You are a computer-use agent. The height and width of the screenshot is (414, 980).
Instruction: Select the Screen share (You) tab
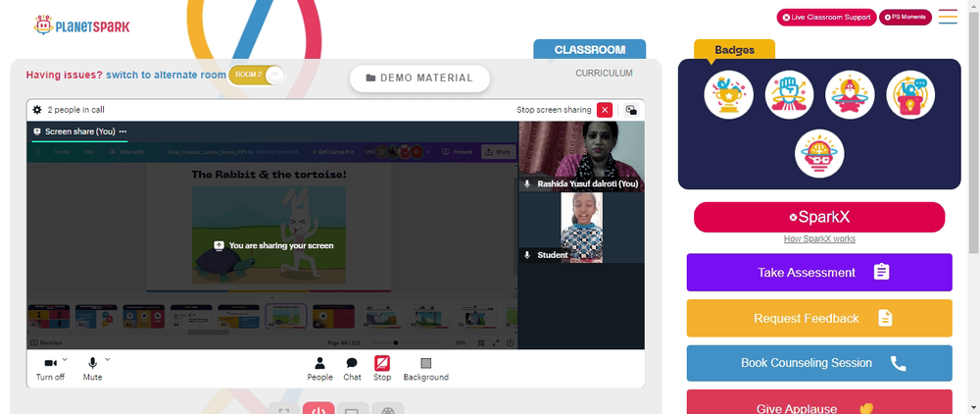79,132
